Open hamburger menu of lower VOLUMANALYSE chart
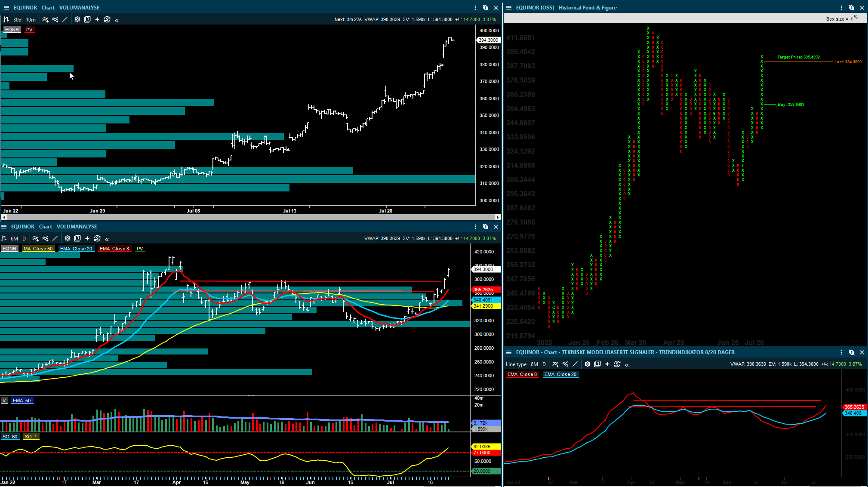Image resolution: width=868 pixels, height=487 pixels. pyautogui.click(x=4, y=227)
